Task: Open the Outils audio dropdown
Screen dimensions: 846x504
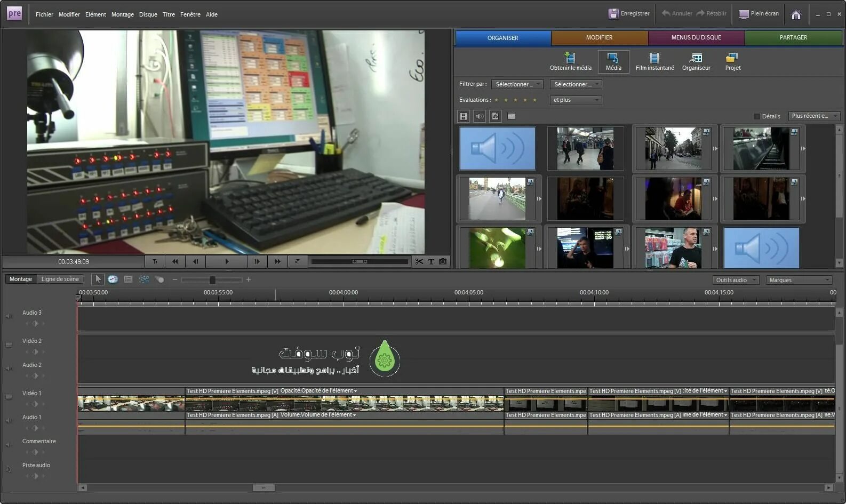Action: tap(736, 280)
